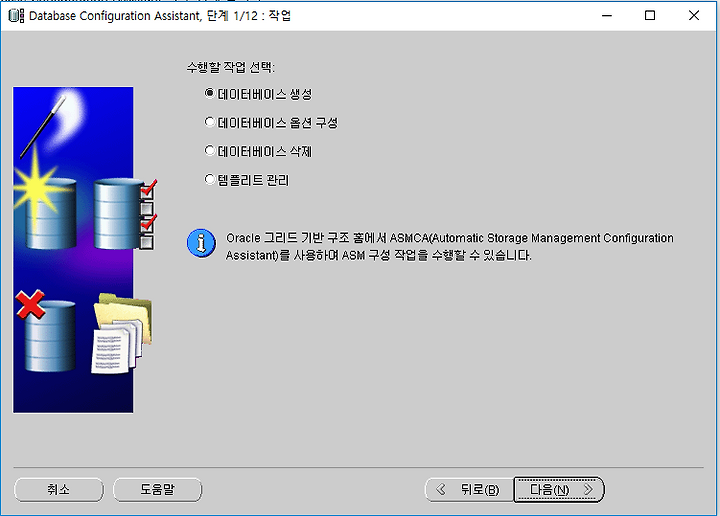
Task: Proceed with the 다음(N) button
Action: (x=558, y=490)
